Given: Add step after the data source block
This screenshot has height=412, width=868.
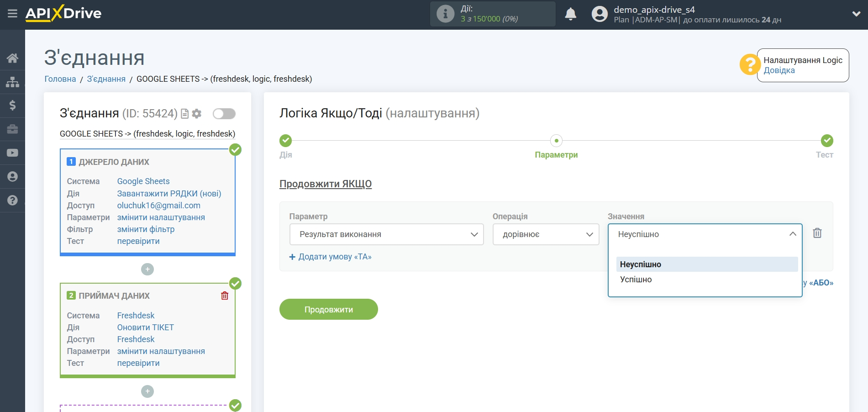Looking at the screenshot, I should (147, 269).
